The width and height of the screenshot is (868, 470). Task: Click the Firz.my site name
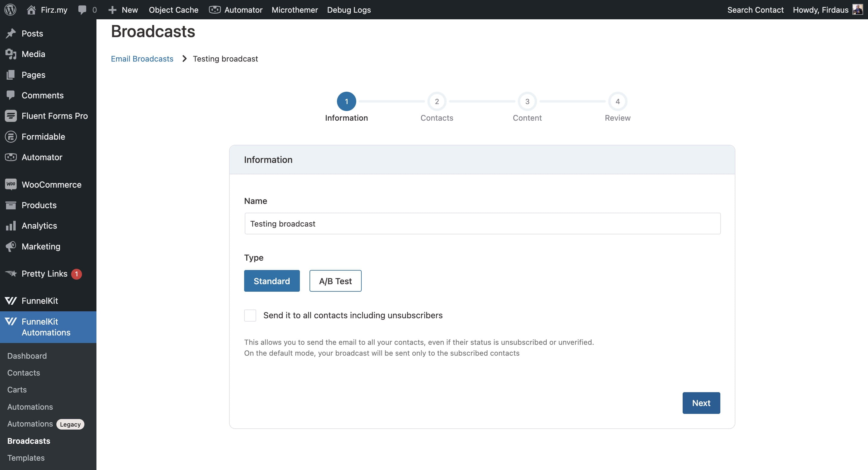54,10
